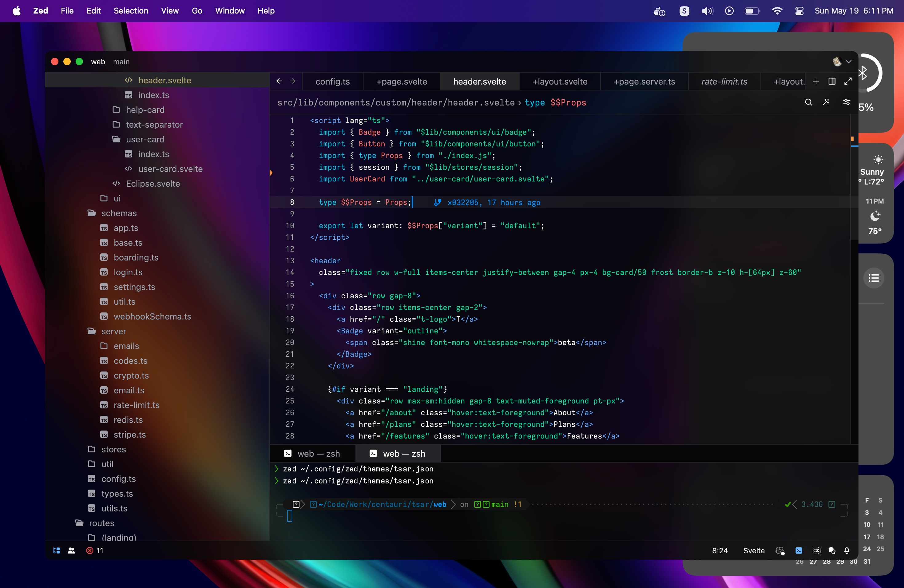Open macOS Control Center in menu bar
The height and width of the screenshot is (588, 904).
799,11
